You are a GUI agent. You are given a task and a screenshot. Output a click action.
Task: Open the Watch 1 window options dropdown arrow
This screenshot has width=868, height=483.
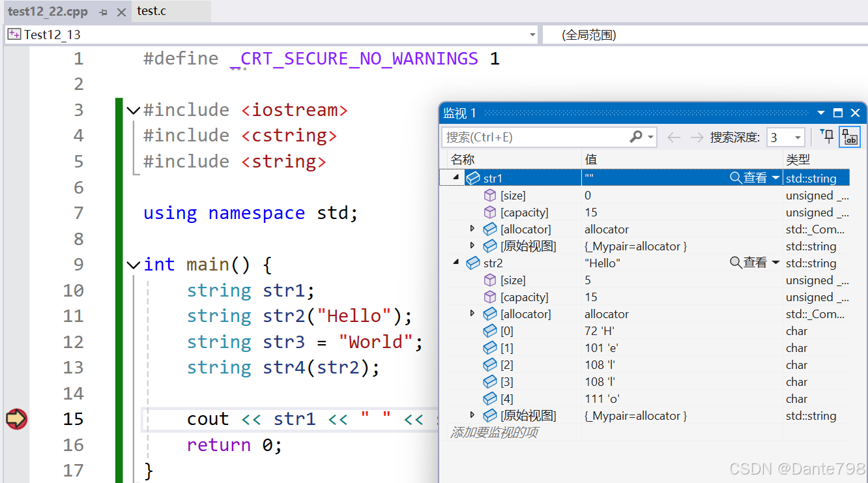[821, 113]
